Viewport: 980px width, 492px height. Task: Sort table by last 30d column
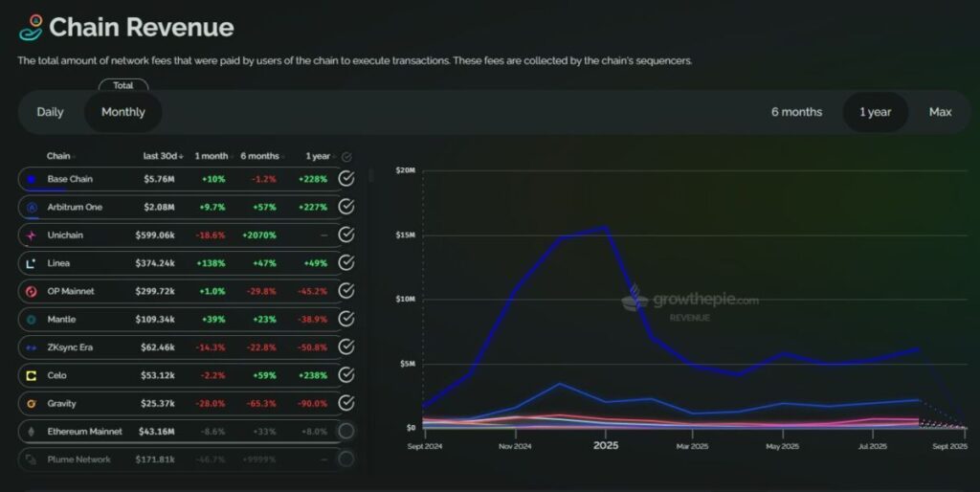click(163, 156)
